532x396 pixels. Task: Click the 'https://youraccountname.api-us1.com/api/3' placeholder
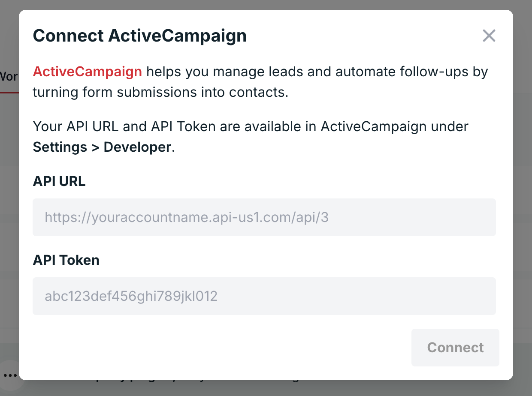pyautogui.click(x=187, y=218)
